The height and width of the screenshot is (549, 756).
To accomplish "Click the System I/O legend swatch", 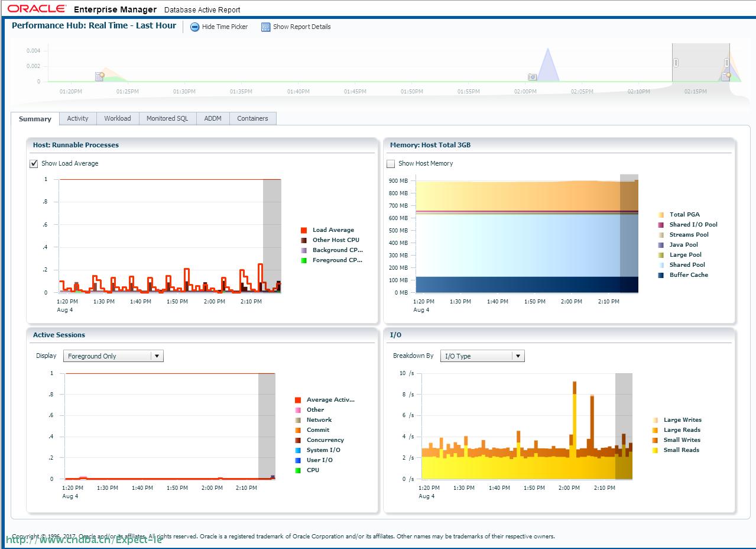I will point(298,450).
